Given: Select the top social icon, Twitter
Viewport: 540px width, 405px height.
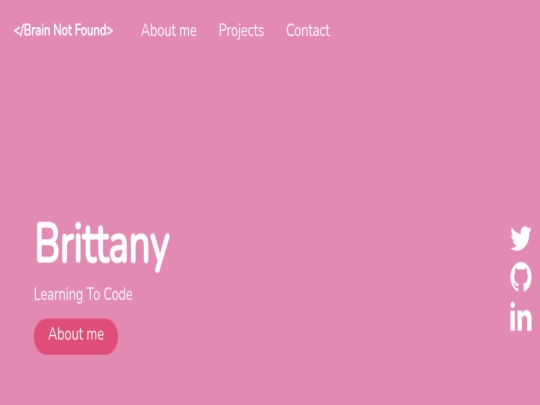Looking at the screenshot, I should coord(521,238).
